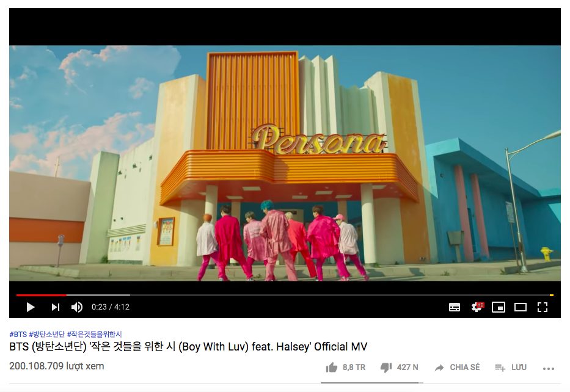Open HD quality settings gear
The height and width of the screenshot is (392, 570).
477,307
